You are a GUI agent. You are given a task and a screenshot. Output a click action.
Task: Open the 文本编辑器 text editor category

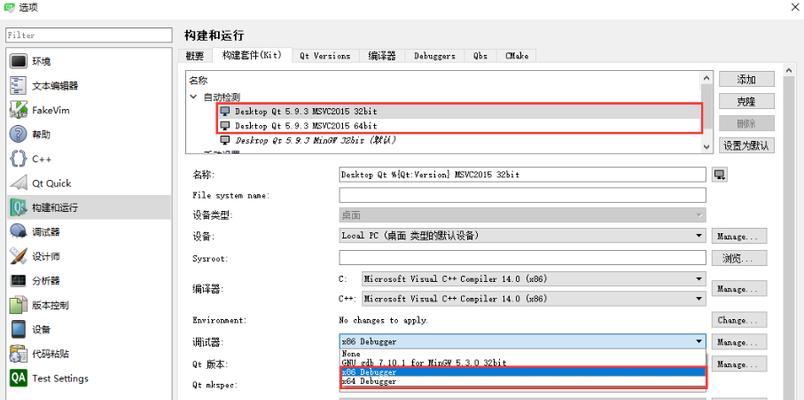click(90, 86)
